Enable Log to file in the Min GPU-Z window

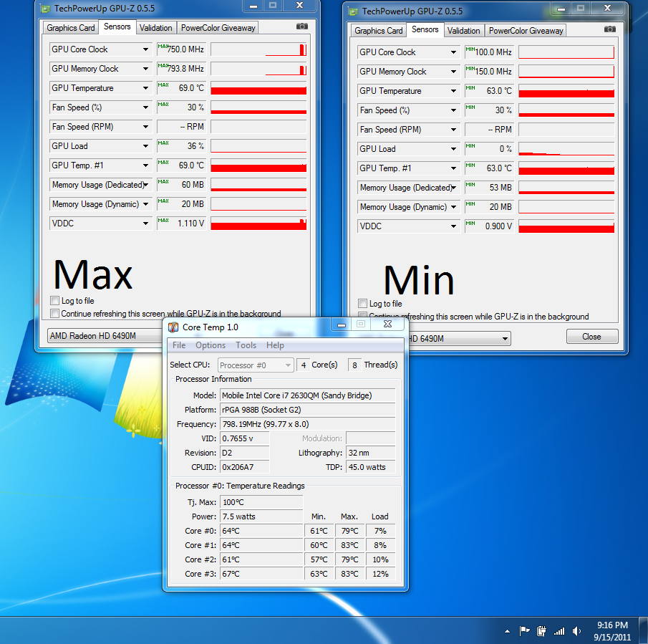pos(362,304)
